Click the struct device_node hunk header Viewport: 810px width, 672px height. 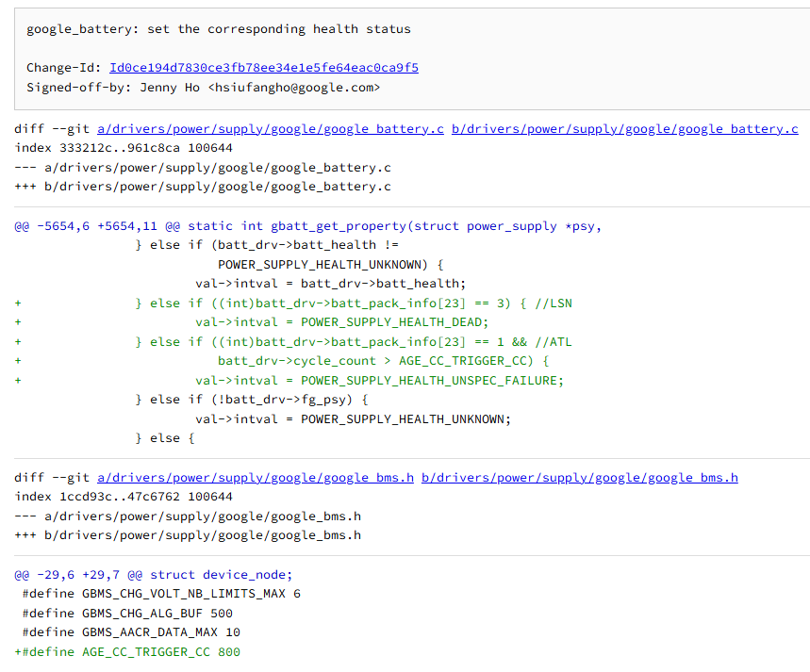154,575
